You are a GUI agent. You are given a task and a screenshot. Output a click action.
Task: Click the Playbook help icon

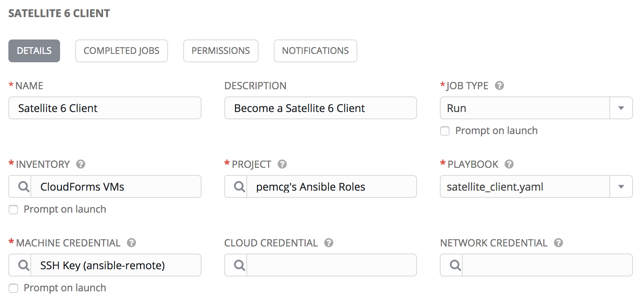click(x=509, y=164)
